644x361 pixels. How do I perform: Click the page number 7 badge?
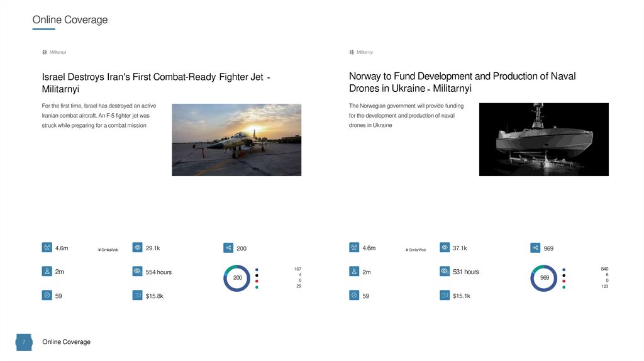click(24, 342)
